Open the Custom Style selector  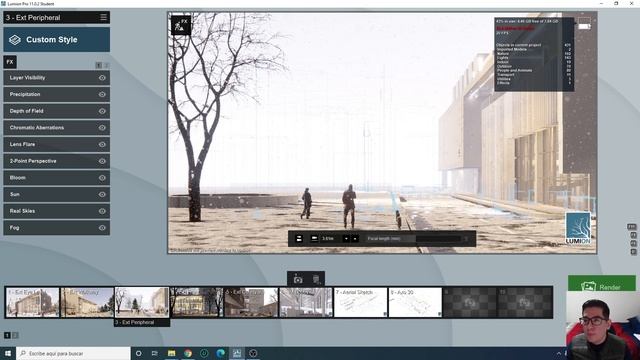pos(57,40)
